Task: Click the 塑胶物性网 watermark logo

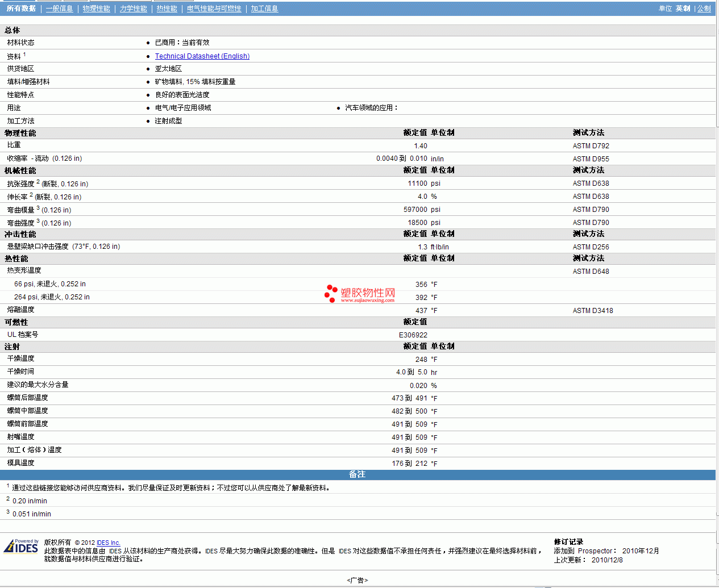Action: [x=359, y=293]
